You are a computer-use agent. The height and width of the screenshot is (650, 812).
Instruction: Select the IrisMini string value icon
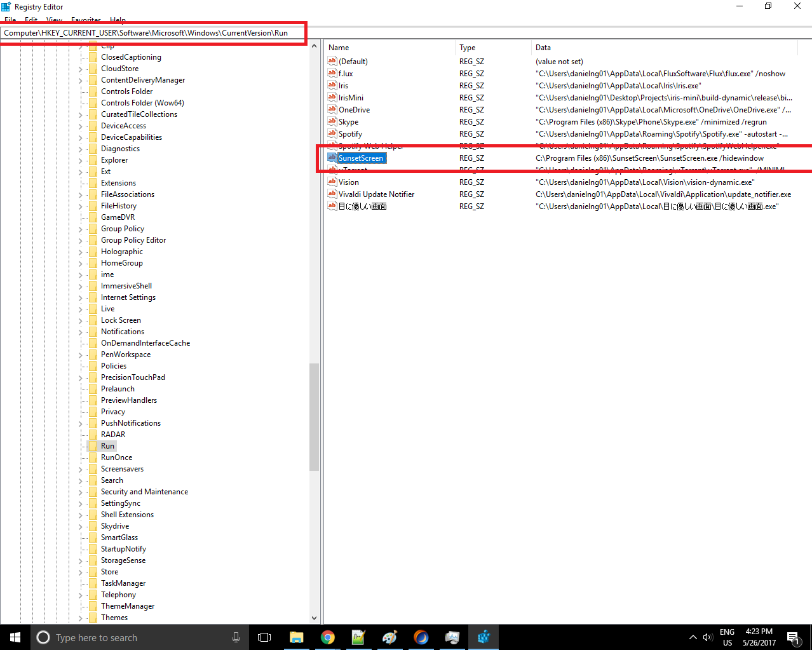tap(332, 97)
